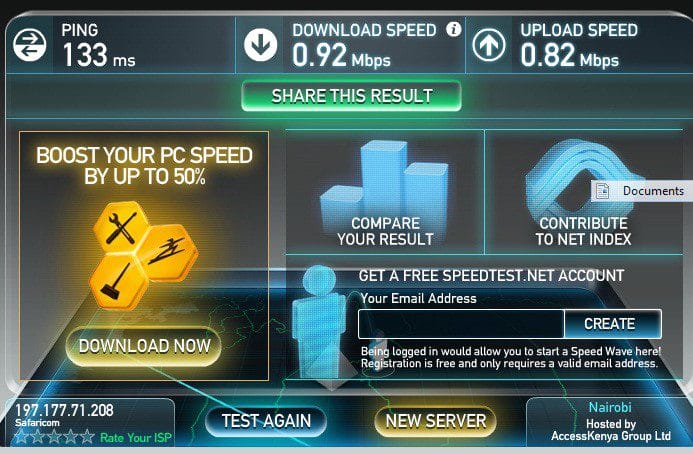Screen dimensions: 693x454
Task: Open the Documents file item
Action: click(x=642, y=191)
